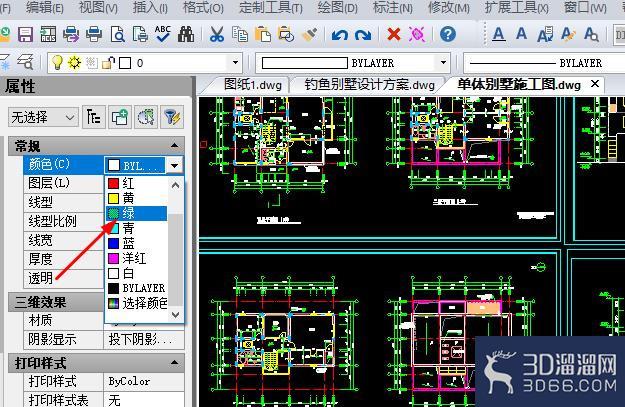625x407 pixels.
Task: Click the text edit A icon with pencil
Action: pyautogui.click(x=568, y=35)
